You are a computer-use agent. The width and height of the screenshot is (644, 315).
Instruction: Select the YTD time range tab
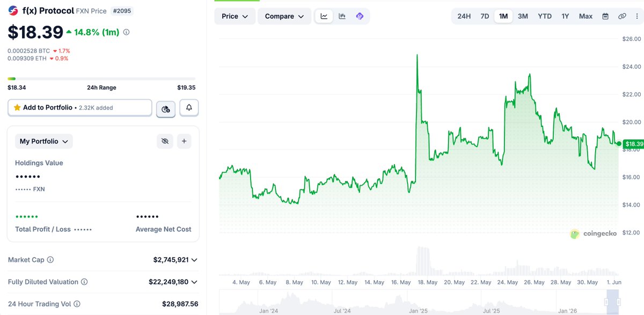point(545,16)
